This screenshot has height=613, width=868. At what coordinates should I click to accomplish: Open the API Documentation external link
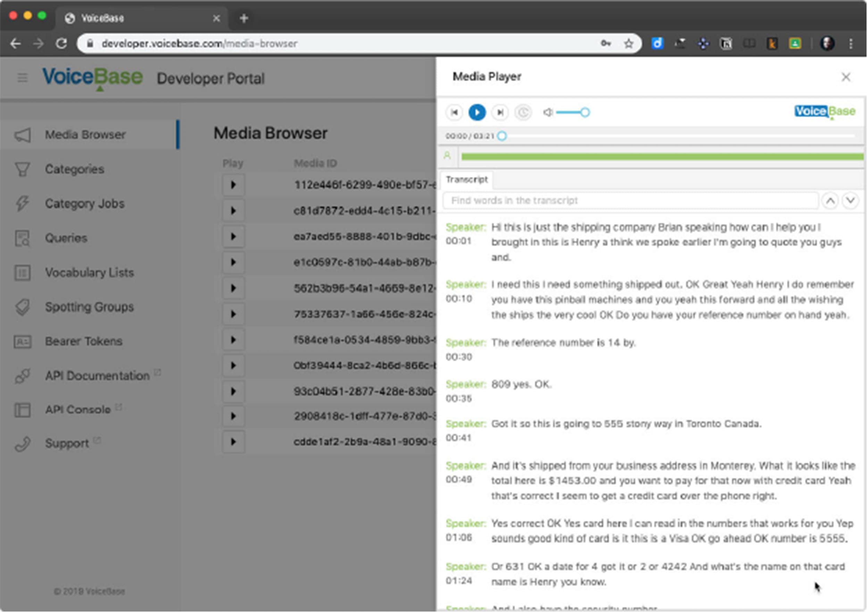(97, 376)
